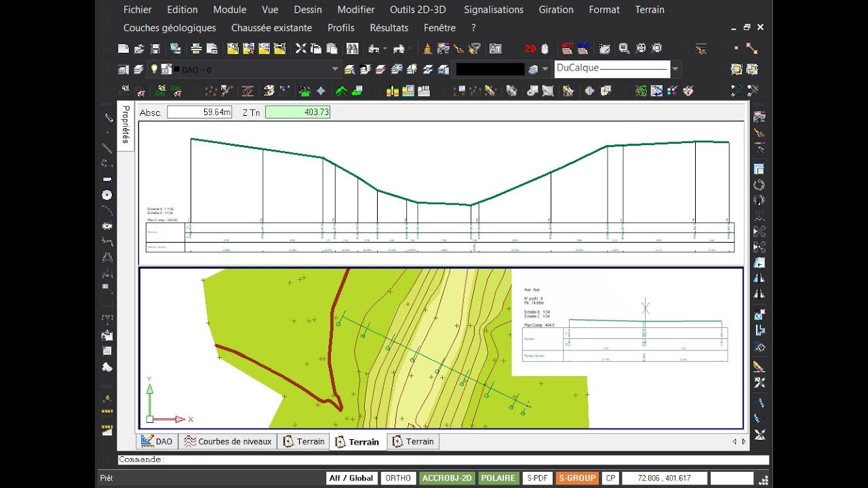868x488 pixels.
Task: Undo last action with Undo arrow
Action: pyautogui.click(x=374, y=49)
